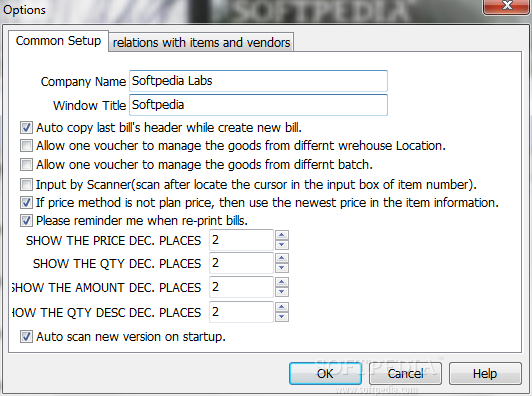Click the QTY DEC. PLACES value field
This screenshot has height=396, width=532.
pos(241,263)
